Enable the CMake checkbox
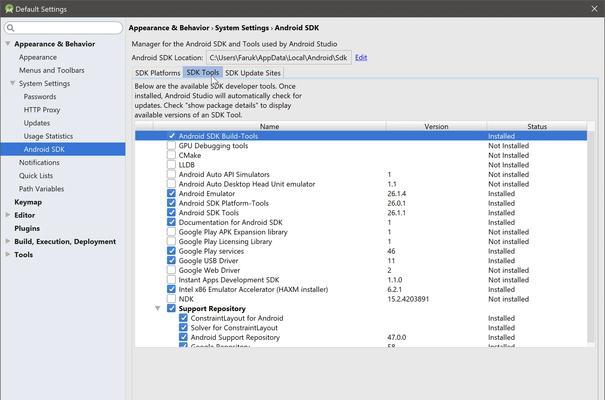The image size is (605, 400). tap(171, 155)
